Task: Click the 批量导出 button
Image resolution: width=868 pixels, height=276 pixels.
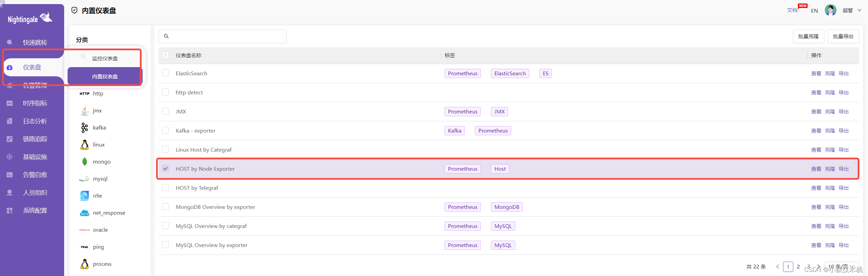Action: pyautogui.click(x=843, y=36)
